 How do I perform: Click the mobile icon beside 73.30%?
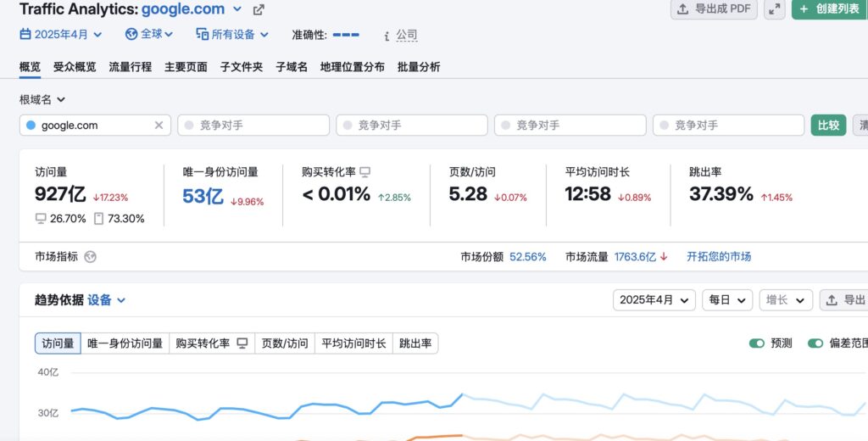pos(98,219)
